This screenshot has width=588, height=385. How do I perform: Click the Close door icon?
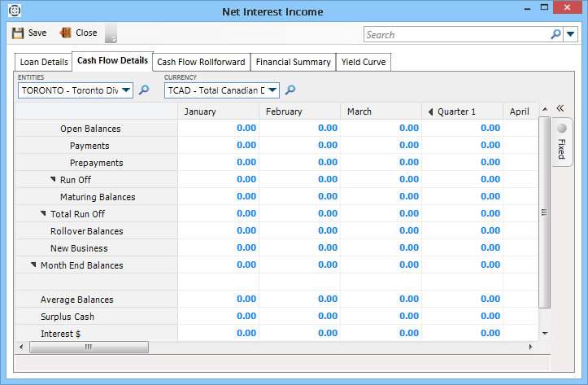[66, 33]
